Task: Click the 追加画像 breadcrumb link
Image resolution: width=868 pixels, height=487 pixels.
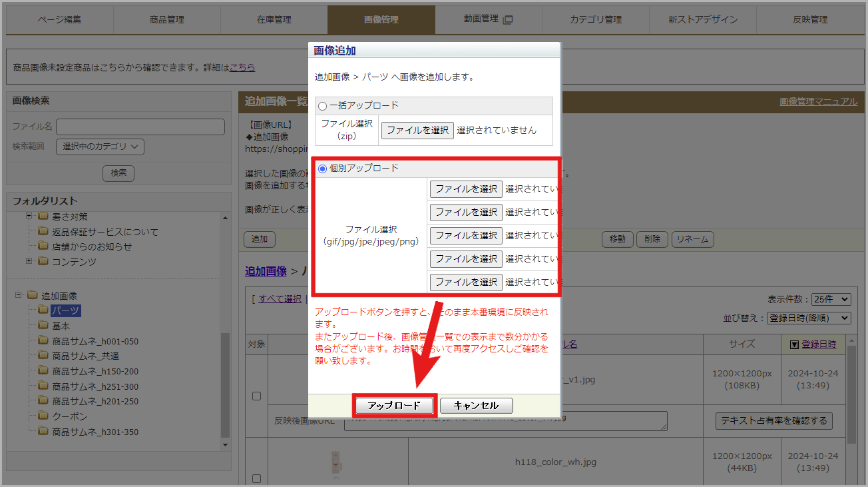Action: point(266,271)
